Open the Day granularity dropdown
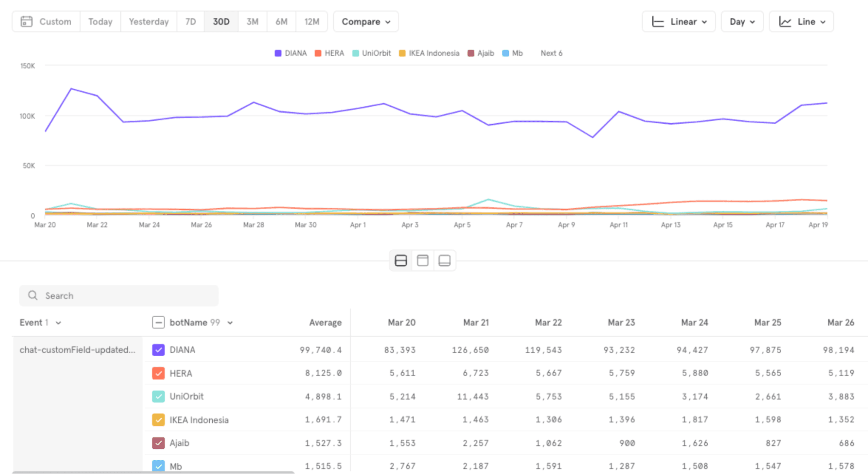Screen dimensions: 868x474 click(x=742, y=22)
